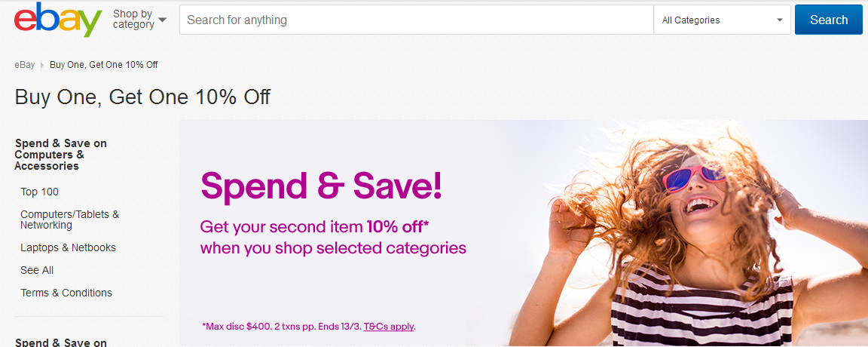Expand the All Categories combo box
This screenshot has width=868, height=347.
(722, 20)
